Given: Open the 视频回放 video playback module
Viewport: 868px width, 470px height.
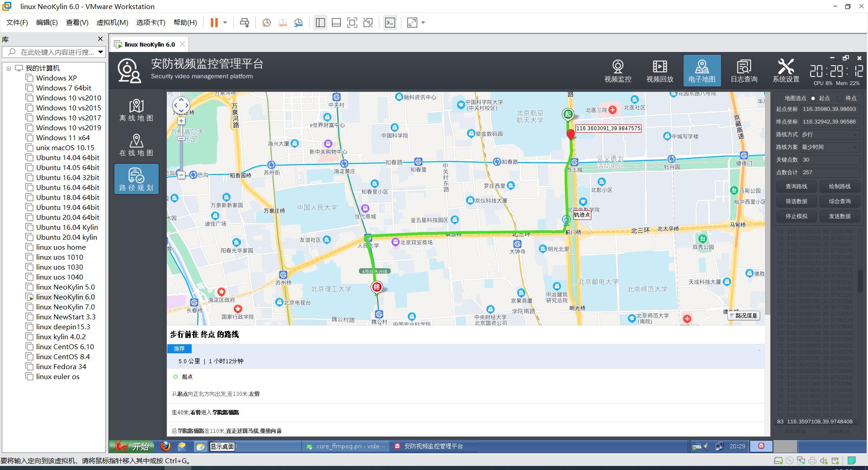Looking at the screenshot, I should point(660,71).
